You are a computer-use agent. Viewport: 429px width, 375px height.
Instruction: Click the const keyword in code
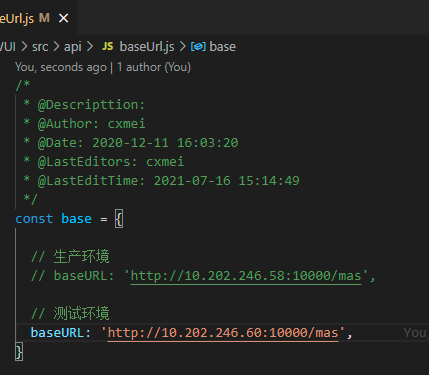pyautogui.click(x=34, y=219)
